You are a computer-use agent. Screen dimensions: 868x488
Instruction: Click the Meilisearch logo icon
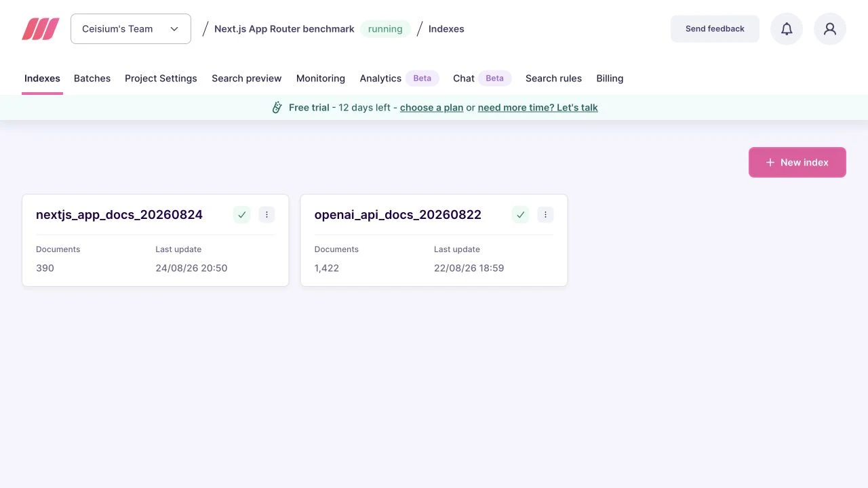point(41,29)
